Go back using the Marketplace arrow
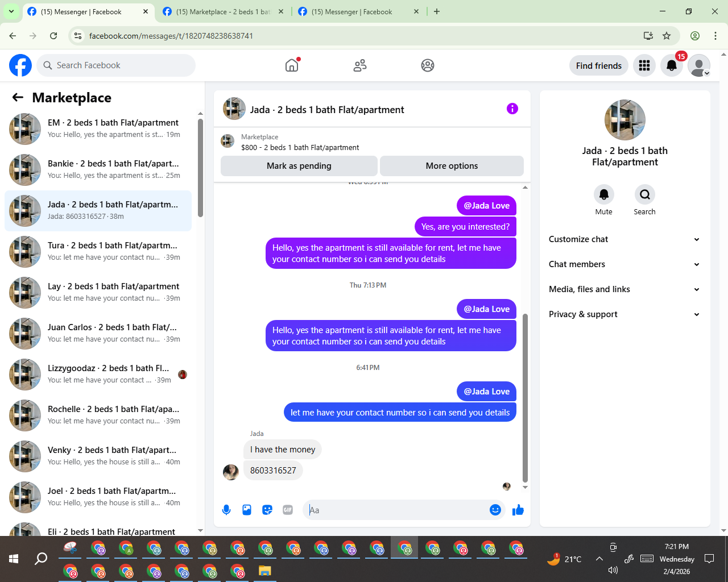This screenshot has width=728, height=582. (18, 98)
